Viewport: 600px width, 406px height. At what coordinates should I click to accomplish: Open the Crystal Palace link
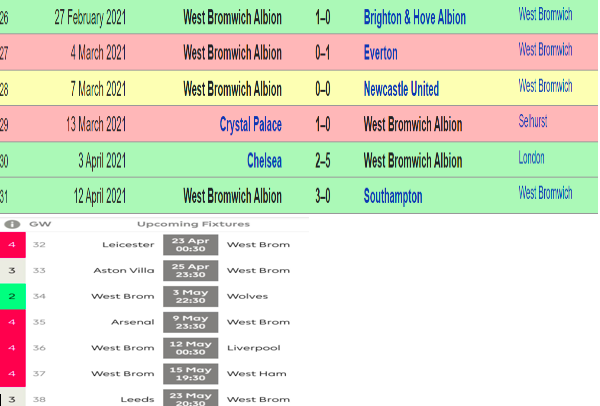click(251, 124)
